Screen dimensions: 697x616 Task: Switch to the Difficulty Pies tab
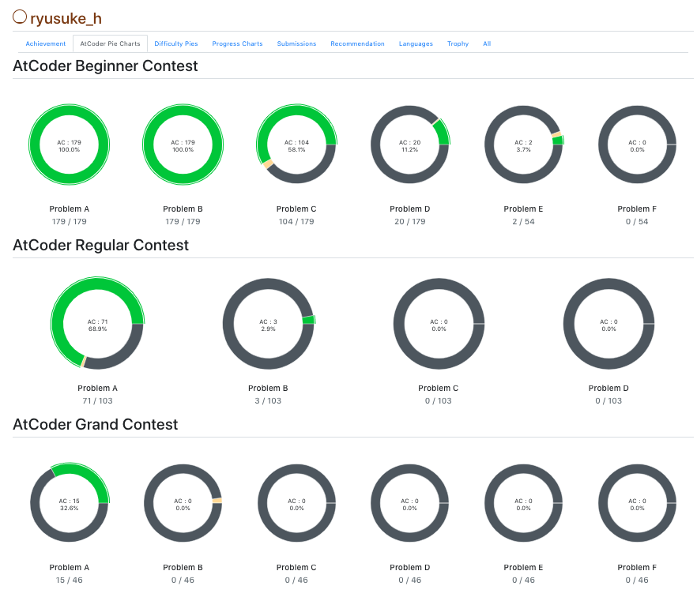176,43
